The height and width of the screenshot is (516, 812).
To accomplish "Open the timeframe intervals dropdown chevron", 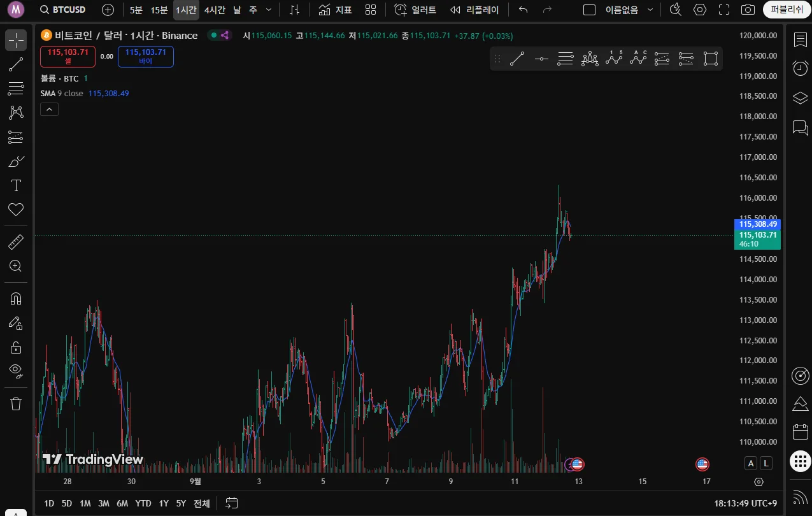I will 268,10.
